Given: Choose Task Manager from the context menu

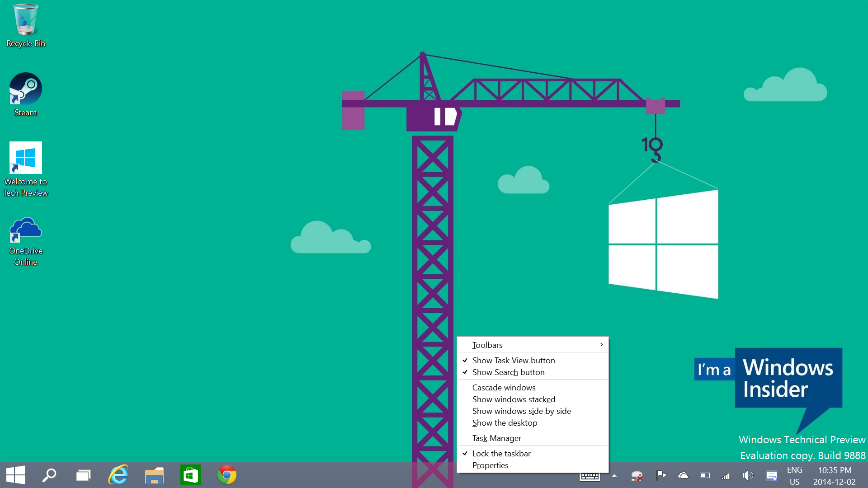Looking at the screenshot, I should pos(496,438).
